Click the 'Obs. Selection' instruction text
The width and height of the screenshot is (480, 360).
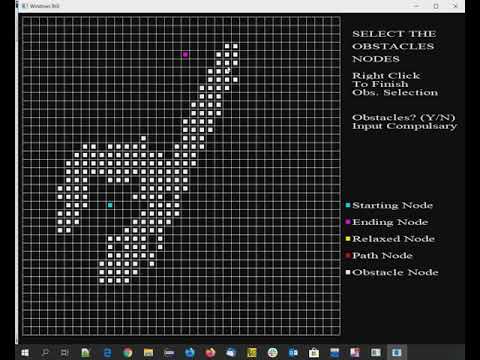click(x=395, y=92)
